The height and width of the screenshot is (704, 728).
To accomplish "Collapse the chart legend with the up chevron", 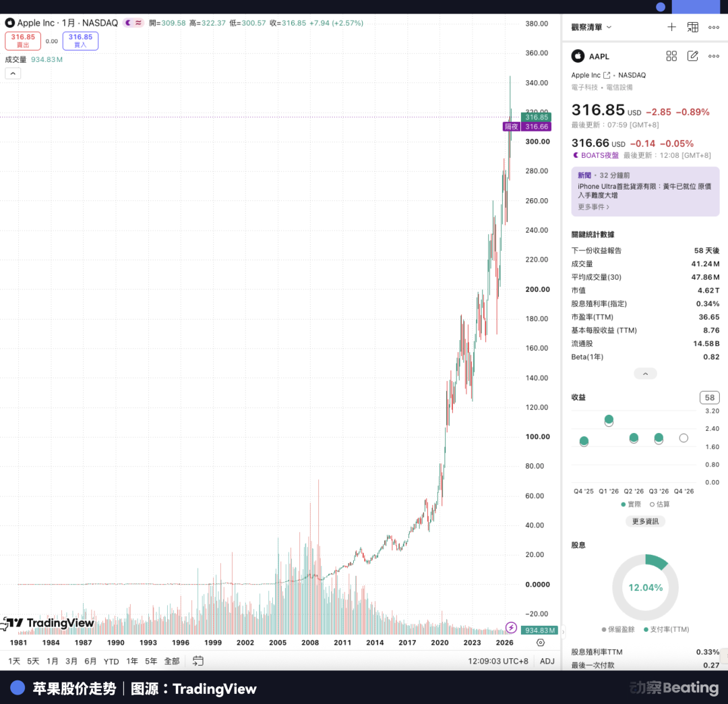I will pos(13,74).
